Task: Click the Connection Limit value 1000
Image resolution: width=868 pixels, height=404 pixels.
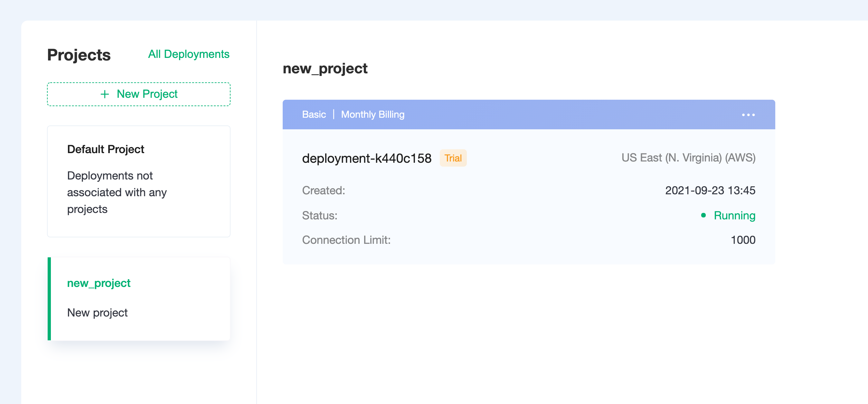Action: click(743, 240)
